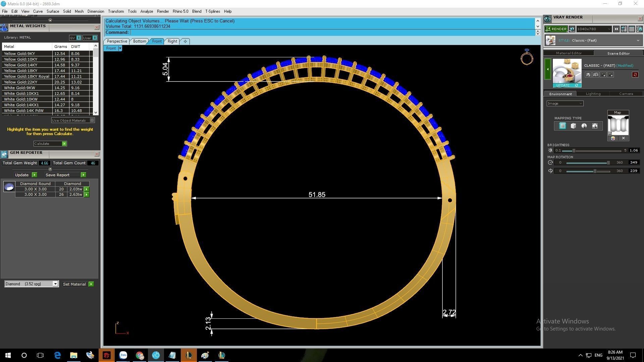This screenshot has height=362, width=644.
Task: Open the 1040x780 render resolution dropdown
Action: click(594, 29)
